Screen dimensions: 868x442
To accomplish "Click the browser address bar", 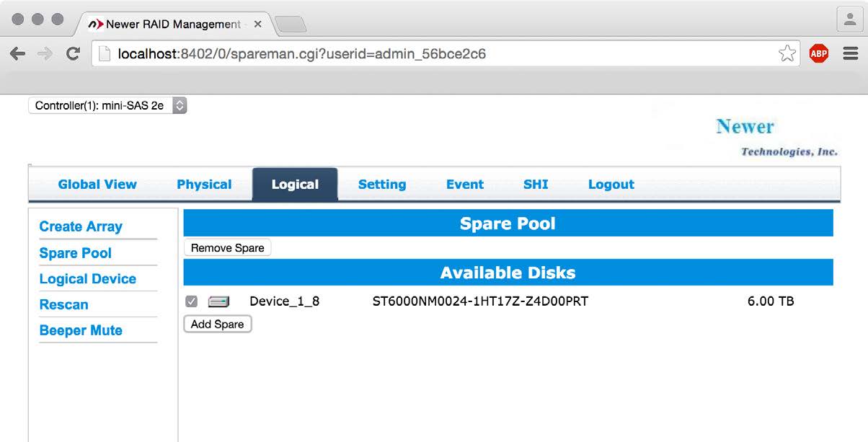I will coord(433,54).
